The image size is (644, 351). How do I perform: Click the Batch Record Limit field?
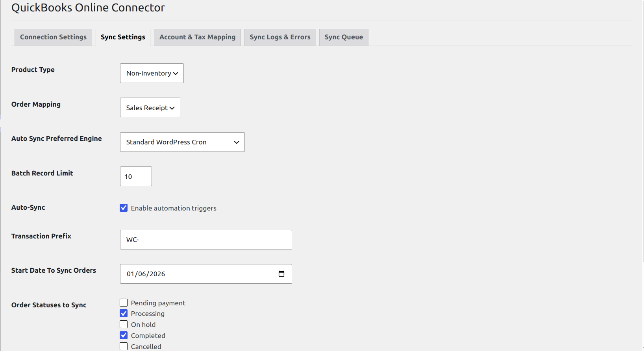[136, 176]
